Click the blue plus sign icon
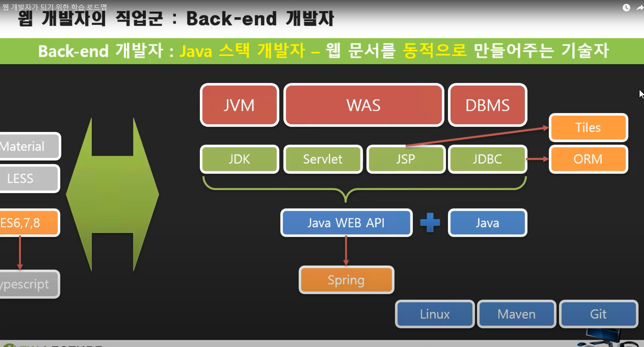Viewport: 644px width, 347px height. 430,223
